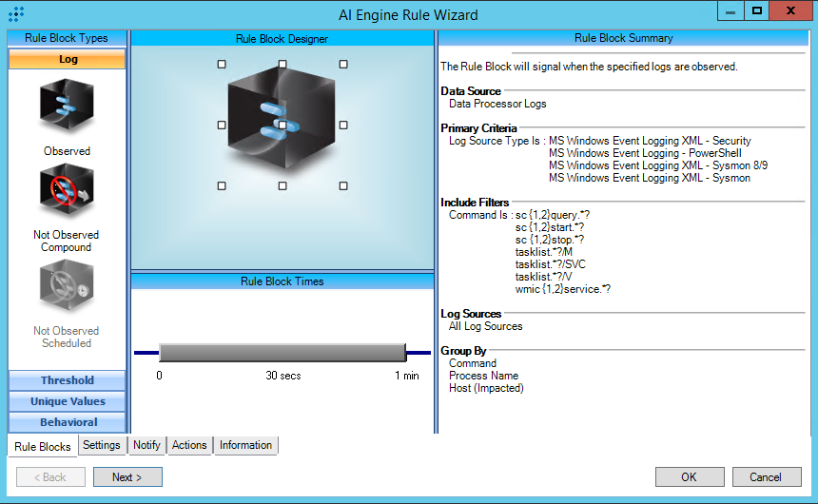Select the Log Observed rule block icon
Viewport: 818px width, 504px height.
67,107
